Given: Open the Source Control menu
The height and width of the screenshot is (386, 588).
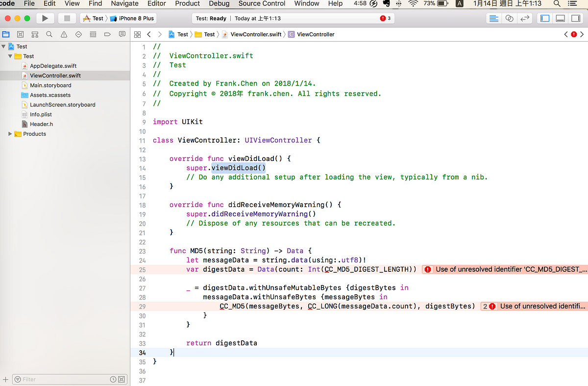Looking at the screenshot, I should (x=262, y=3).
